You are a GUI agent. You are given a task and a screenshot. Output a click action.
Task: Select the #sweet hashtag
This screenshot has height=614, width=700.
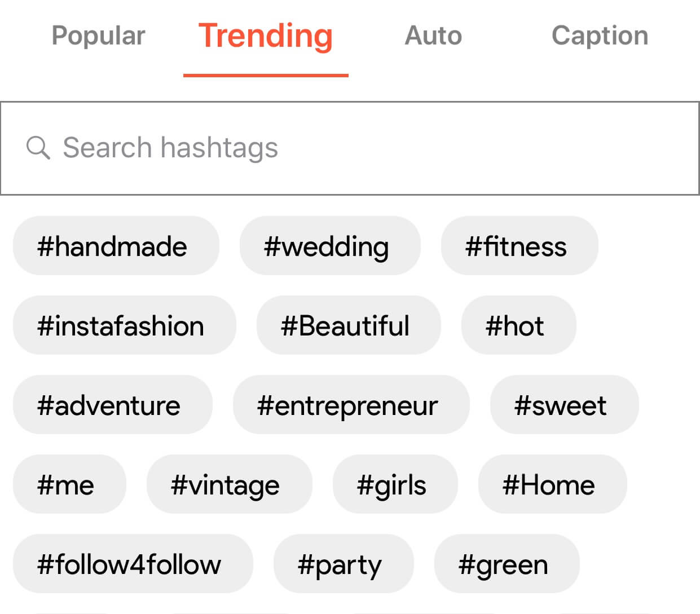[564, 405]
